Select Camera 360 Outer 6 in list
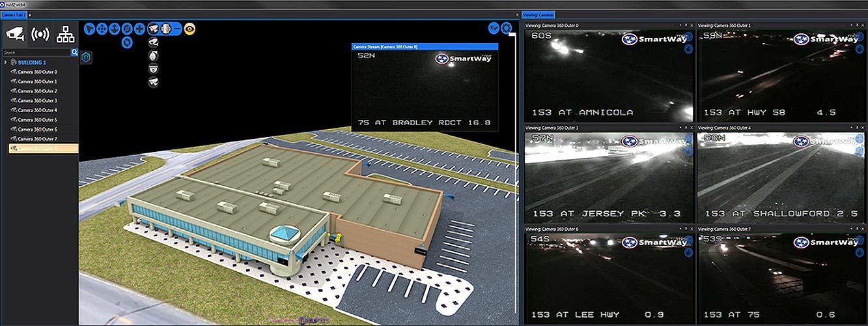This screenshot has width=868, height=326. (38, 129)
